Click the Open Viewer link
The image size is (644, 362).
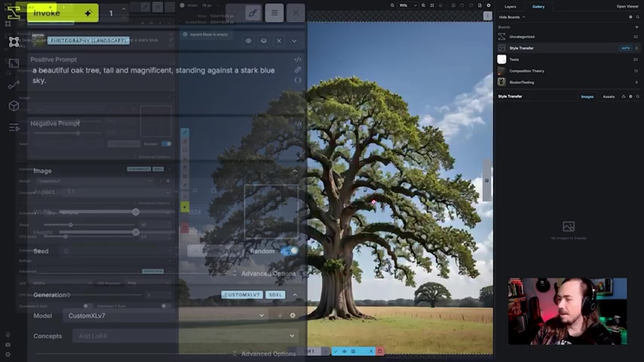(627, 7)
